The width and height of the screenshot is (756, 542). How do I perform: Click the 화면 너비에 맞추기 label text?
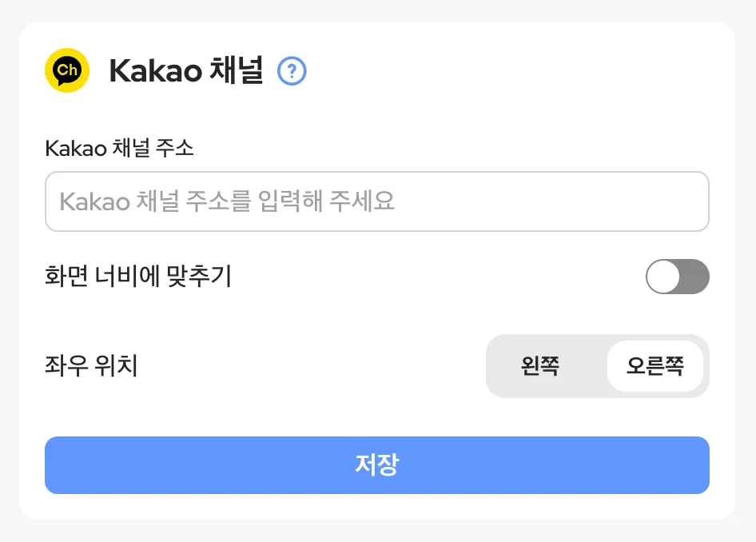pyautogui.click(x=138, y=277)
